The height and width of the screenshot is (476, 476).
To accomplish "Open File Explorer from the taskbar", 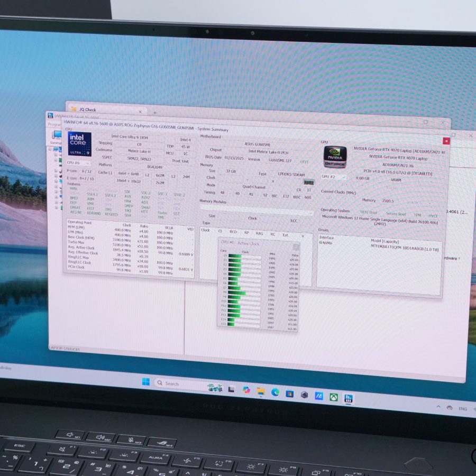I will click(x=261, y=391).
